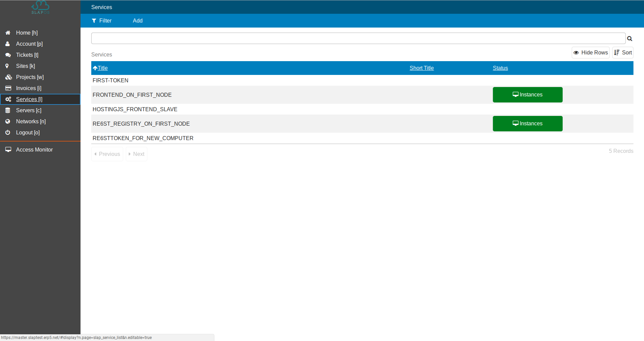Click the Services page header title
This screenshot has width=644, height=341.
(102, 7)
